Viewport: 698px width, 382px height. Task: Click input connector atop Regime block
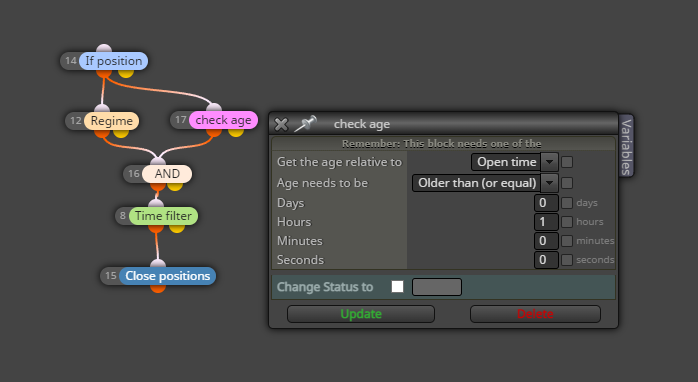102,108
